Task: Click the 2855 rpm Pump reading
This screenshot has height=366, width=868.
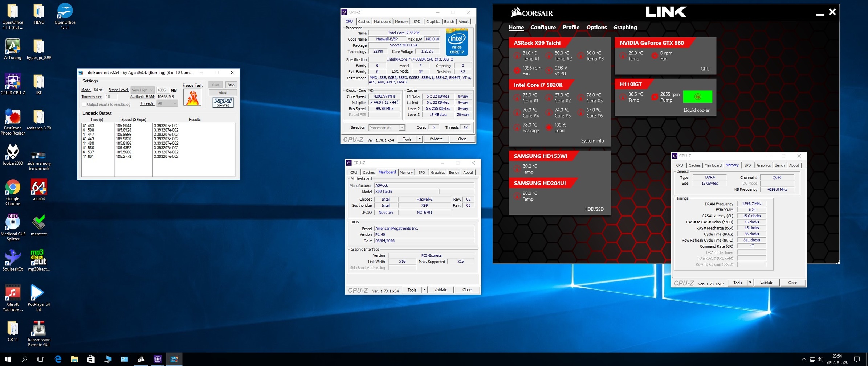Action: 665,97
